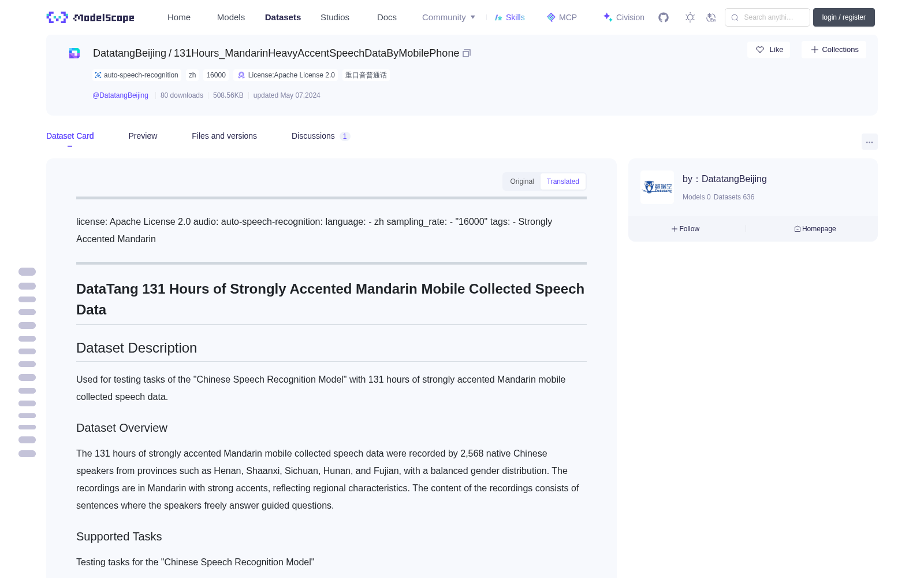924x578 pixels.
Task: Switch to the Preview tab
Action: [143, 136]
